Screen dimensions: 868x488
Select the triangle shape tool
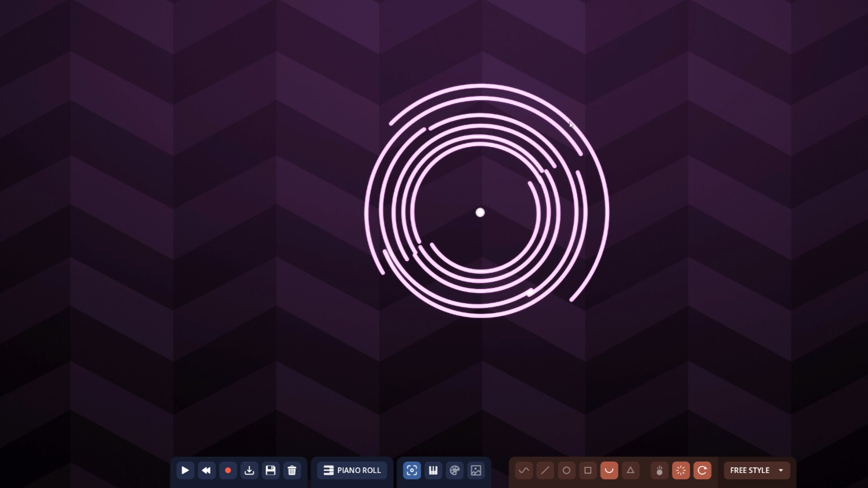(x=630, y=470)
